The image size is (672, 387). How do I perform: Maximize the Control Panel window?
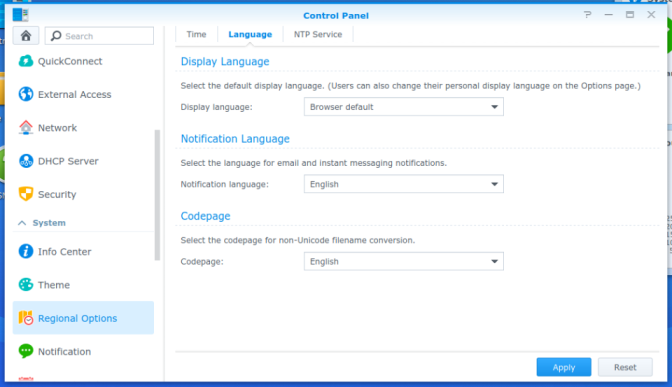tap(630, 15)
